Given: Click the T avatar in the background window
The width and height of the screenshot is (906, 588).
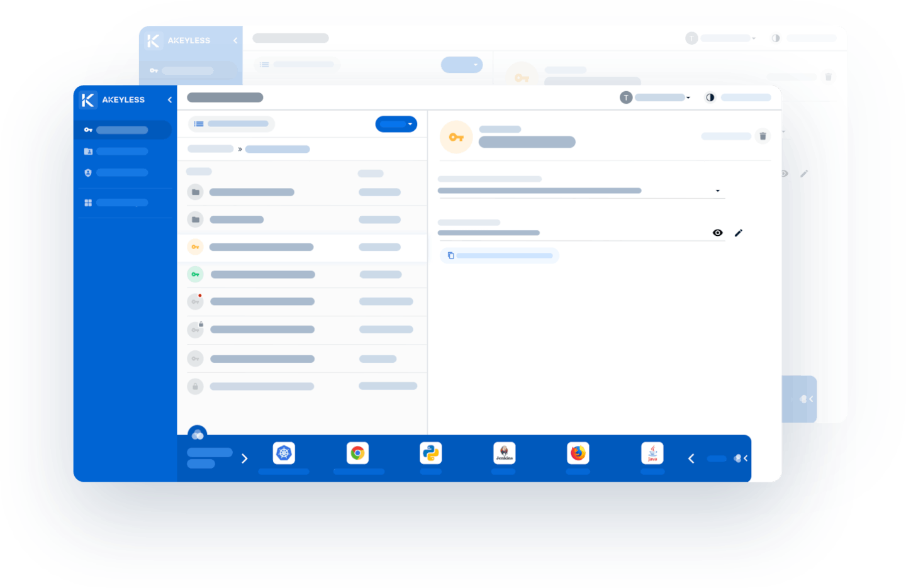Looking at the screenshot, I should [x=691, y=38].
